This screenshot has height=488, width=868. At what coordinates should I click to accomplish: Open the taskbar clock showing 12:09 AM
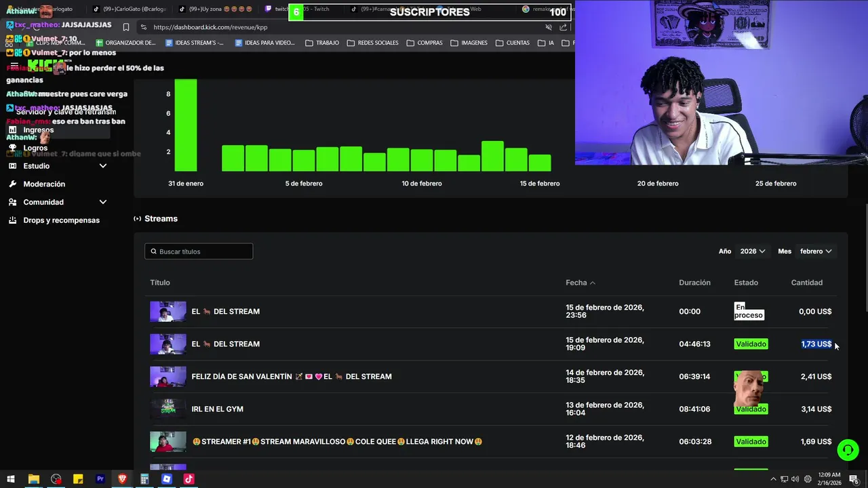(829, 479)
